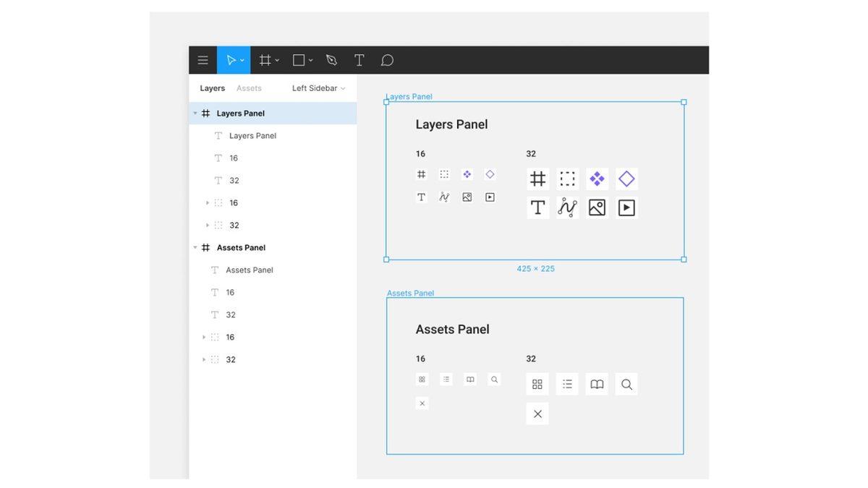Expand the 16 group under Layers Panel
The height and width of the screenshot is (488, 868).
[208, 203]
